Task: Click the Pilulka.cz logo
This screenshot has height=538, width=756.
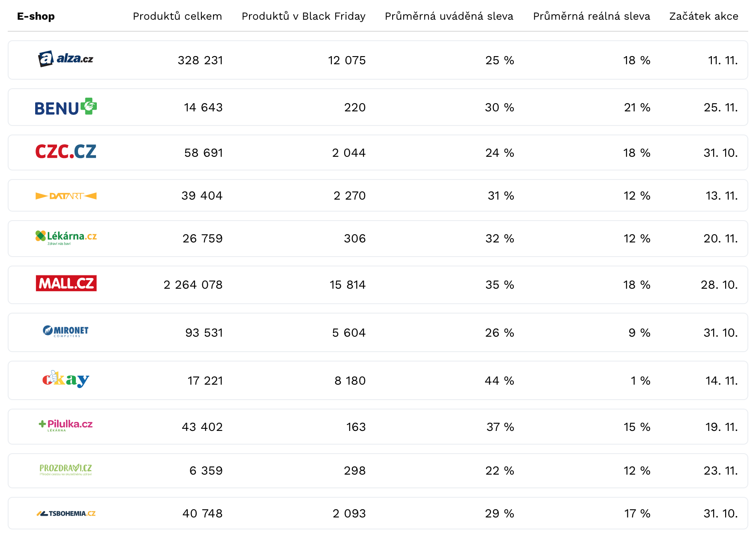Action: (66, 425)
